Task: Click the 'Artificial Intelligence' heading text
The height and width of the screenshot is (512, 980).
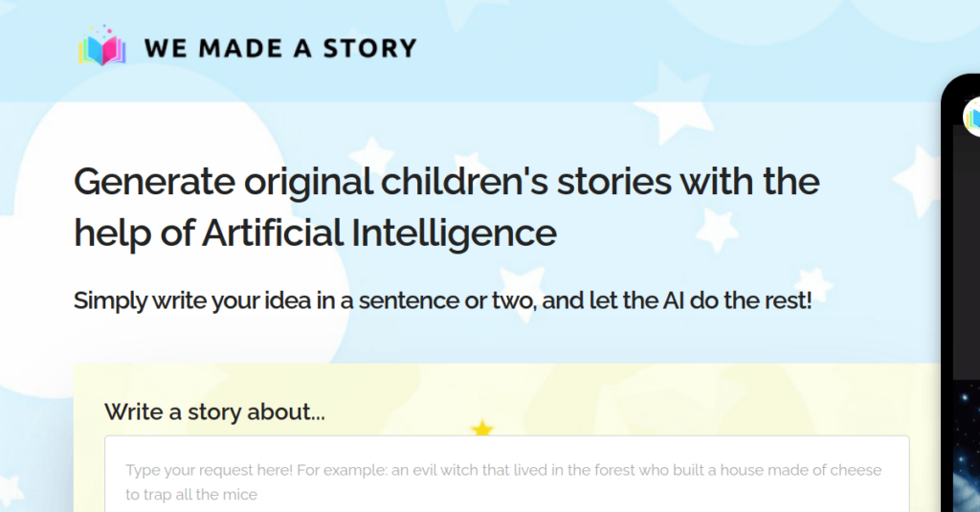Action: tap(379, 233)
